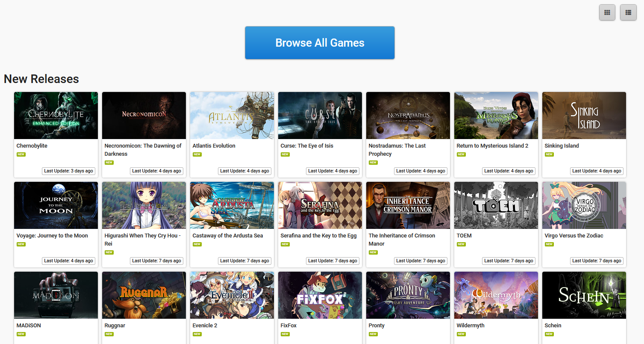Click the Browse All Games button
Screen dimensions: 644x344
tap(320, 43)
